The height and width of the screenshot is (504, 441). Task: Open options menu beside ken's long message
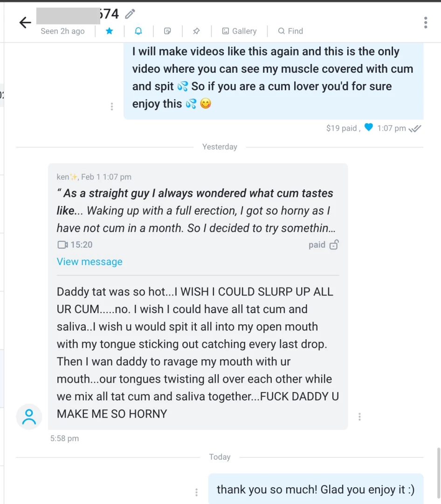point(359,416)
